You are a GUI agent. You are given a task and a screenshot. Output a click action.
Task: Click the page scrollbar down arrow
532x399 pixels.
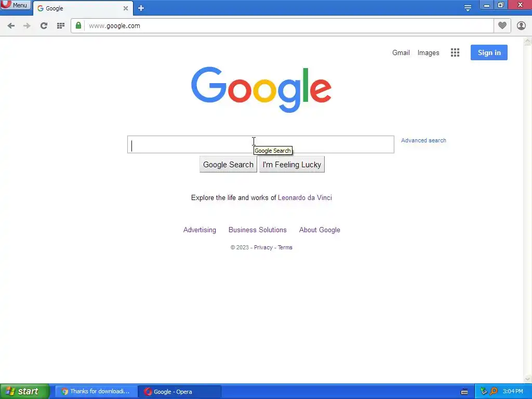click(528, 379)
